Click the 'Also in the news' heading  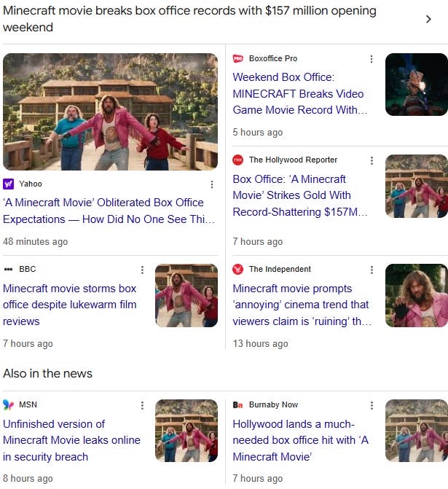click(x=47, y=373)
